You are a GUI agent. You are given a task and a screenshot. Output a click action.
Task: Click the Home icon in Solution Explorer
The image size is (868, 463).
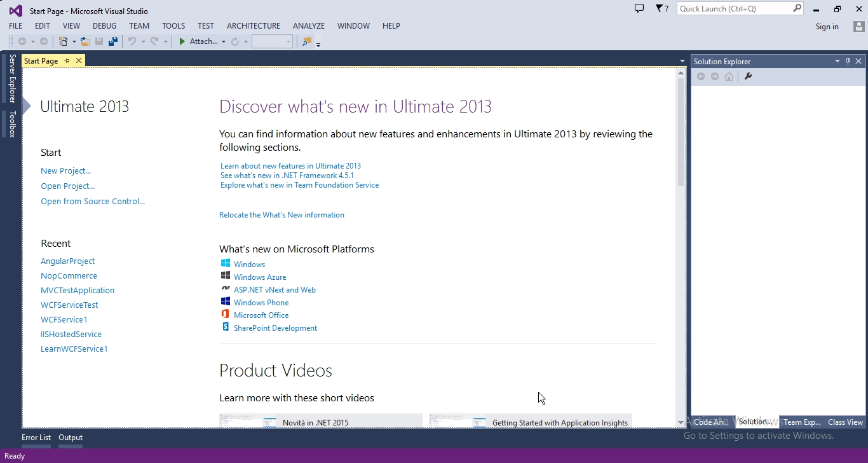729,76
